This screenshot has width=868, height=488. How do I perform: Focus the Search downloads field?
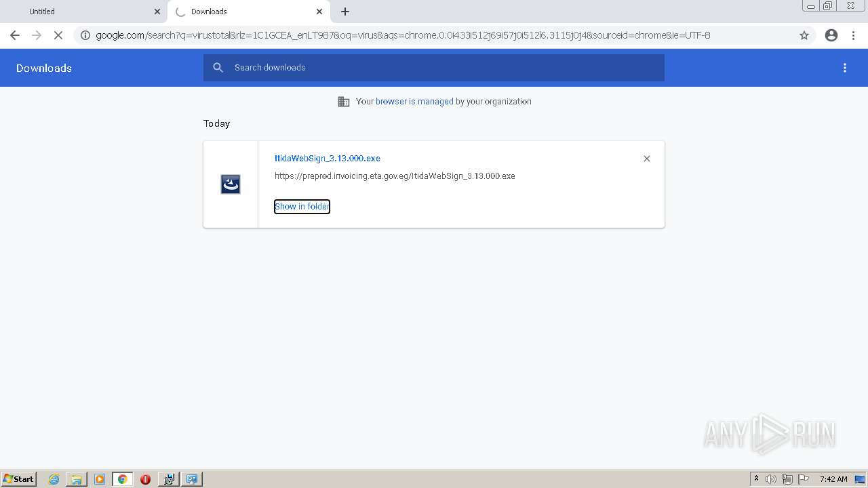click(x=434, y=68)
